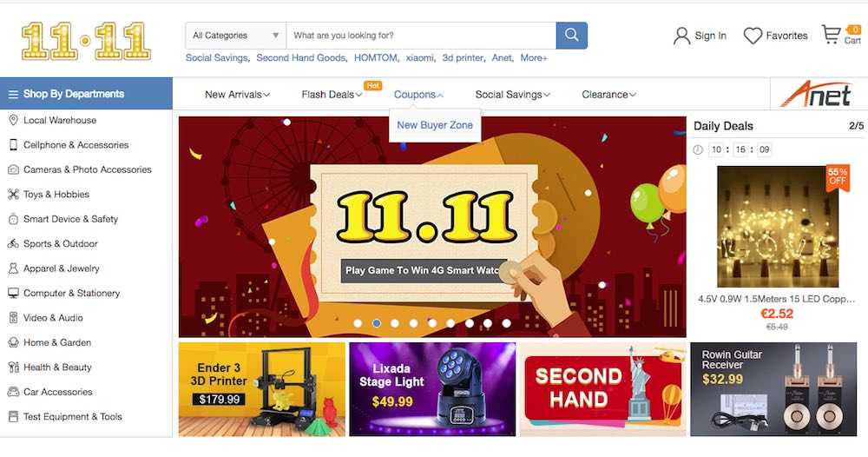Click the Favorites heart icon
The height and width of the screenshot is (457, 868).
tap(753, 36)
